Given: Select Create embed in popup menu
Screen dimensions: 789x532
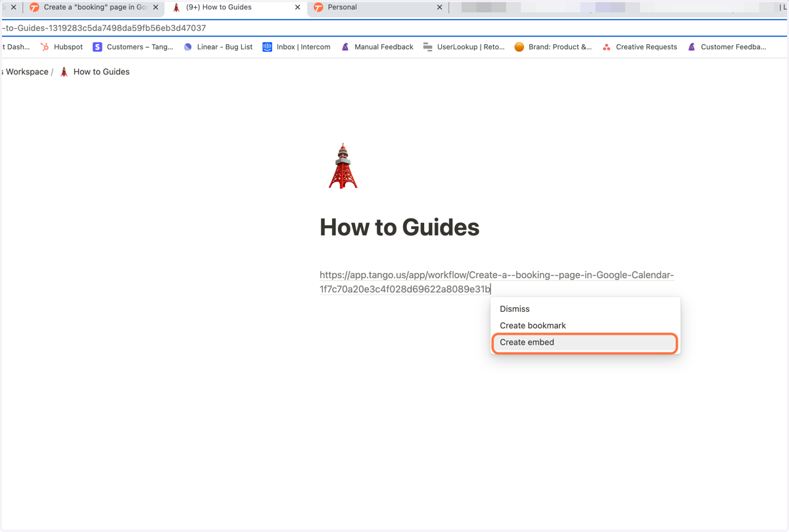Looking at the screenshot, I should pos(585,343).
